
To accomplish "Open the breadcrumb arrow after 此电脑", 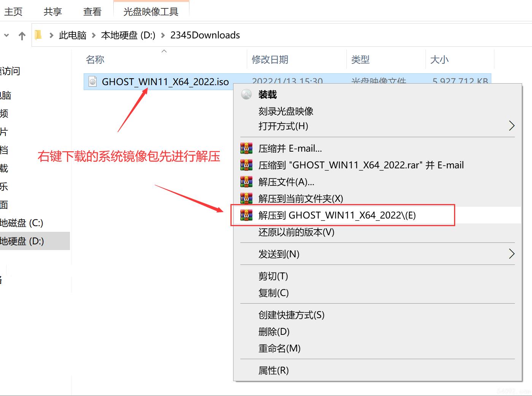I will click(x=94, y=35).
